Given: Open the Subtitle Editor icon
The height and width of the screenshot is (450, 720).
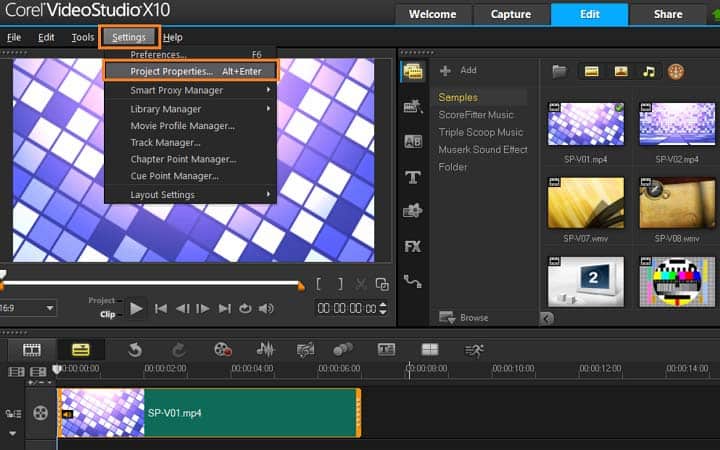Looking at the screenshot, I should (386, 350).
